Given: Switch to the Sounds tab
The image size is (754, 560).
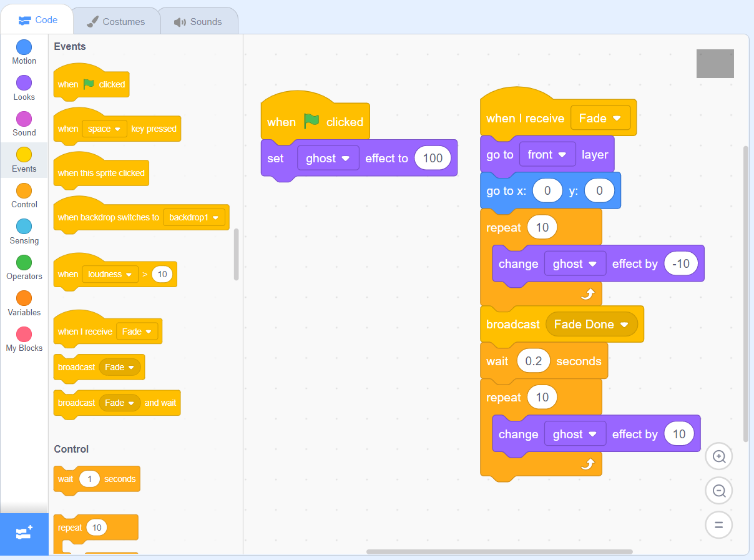Looking at the screenshot, I should click(198, 21).
